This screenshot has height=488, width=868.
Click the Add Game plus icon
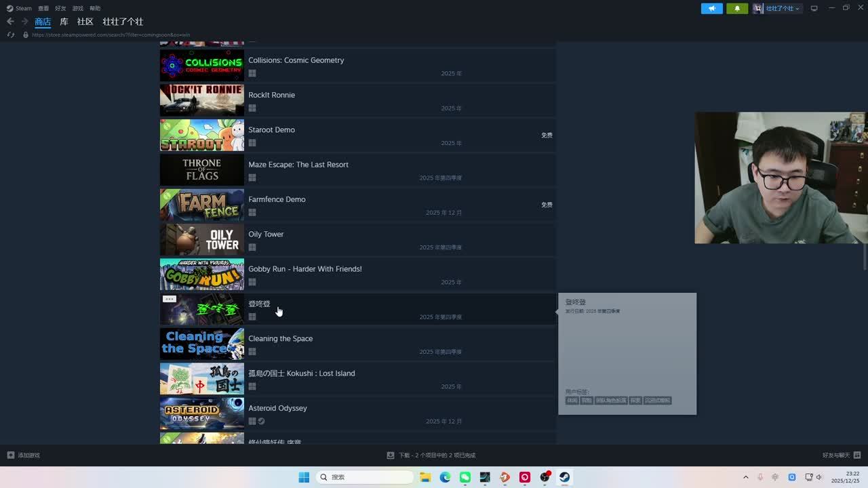pyautogui.click(x=11, y=455)
